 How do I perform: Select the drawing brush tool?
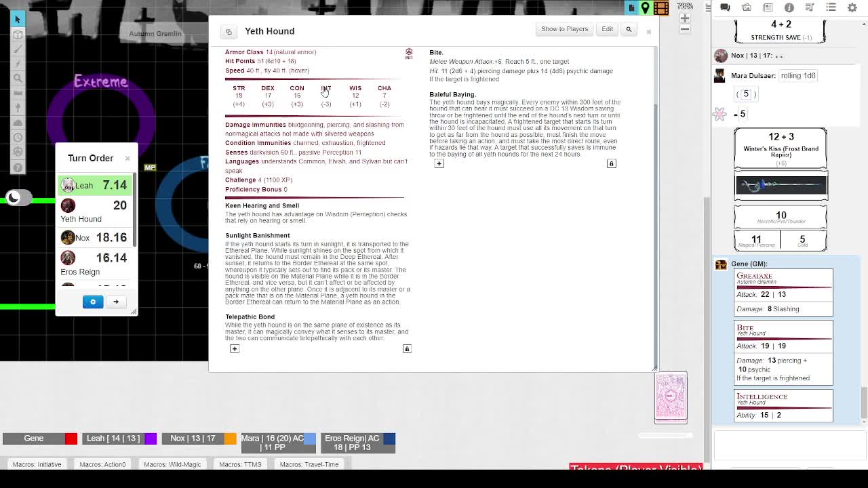pyautogui.click(x=18, y=49)
